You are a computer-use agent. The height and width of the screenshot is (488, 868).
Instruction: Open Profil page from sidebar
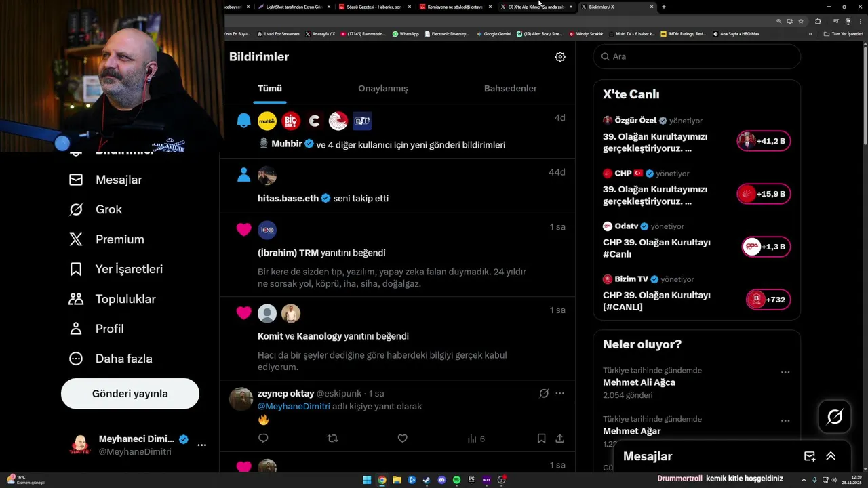[96, 329]
